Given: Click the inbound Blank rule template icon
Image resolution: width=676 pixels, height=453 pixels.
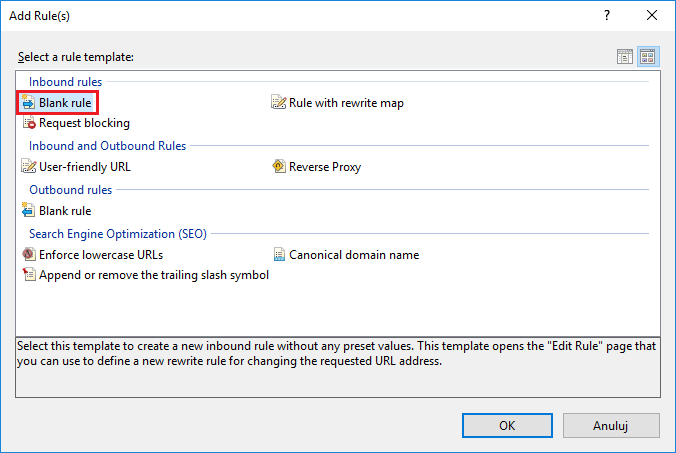Looking at the screenshot, I should [x=28, y=103].
